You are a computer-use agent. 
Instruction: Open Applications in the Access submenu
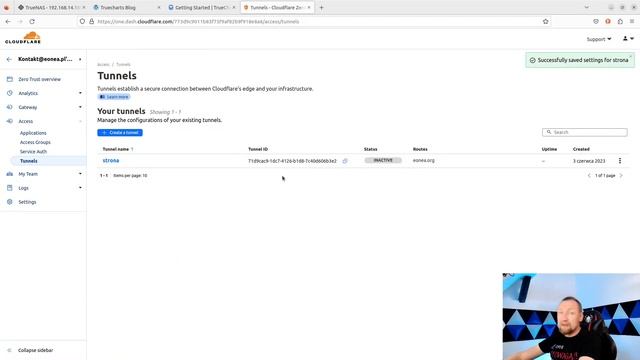(33, 133)
